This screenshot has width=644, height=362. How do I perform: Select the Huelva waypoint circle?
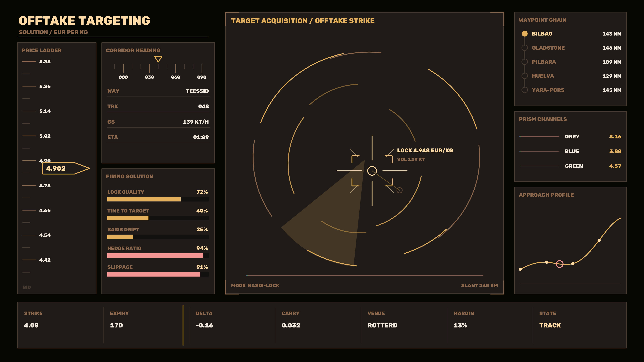[524, 76]
